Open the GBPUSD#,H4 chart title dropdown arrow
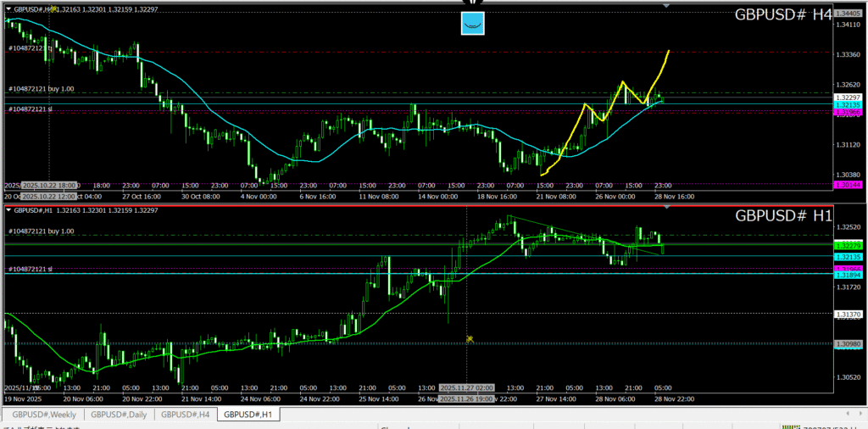This screenshot has width=868, height=429. click(x=8, y=8)
